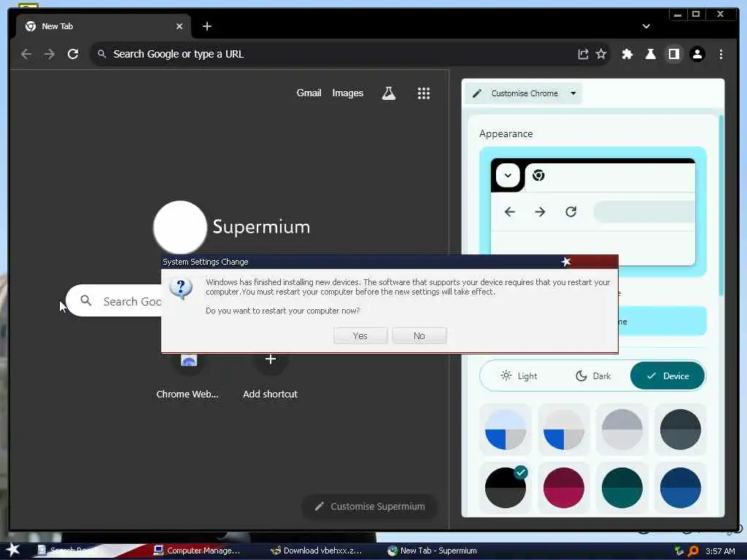This screenshot has height=560, width=747.
Task: Choose the checked black color swatch
Action: 506,488
